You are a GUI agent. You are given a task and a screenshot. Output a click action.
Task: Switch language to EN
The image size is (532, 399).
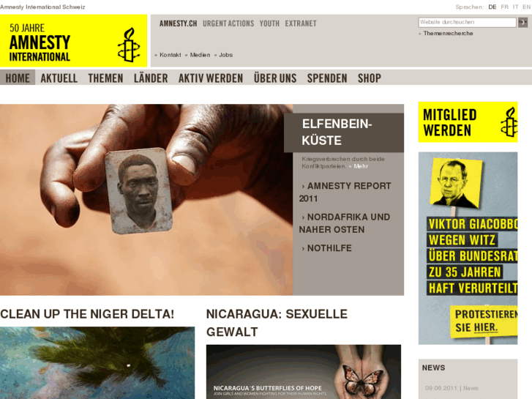click(x=526, y=7)
